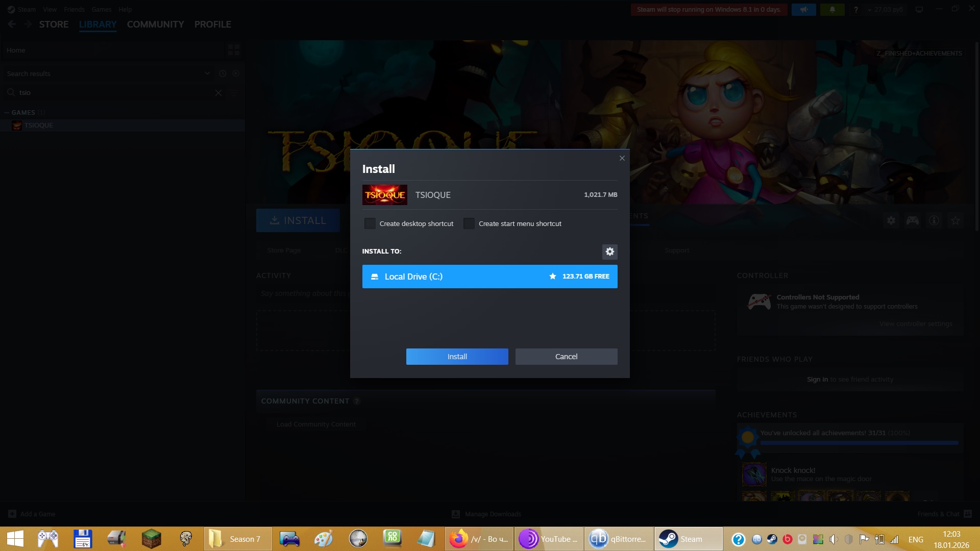Click the TSIOQUE game thumbnail in dialog
The height and width of the screenshot is (551, 980).
[384, 195]
